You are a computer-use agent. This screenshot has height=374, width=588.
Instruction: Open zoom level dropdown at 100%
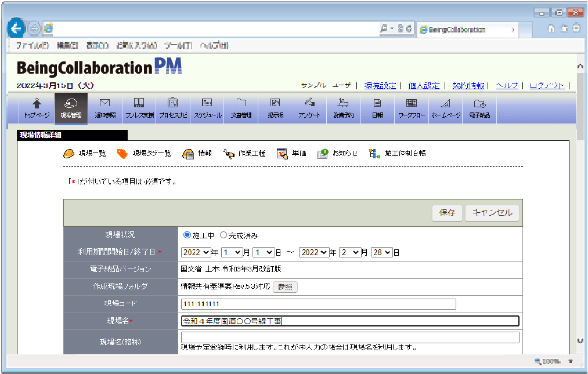click(x=571, y=361)
